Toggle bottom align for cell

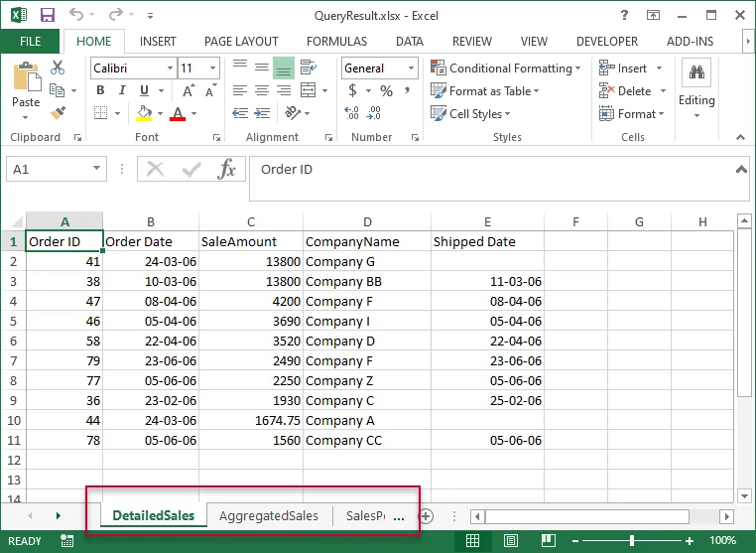pyautogui.click(x=284, y=68)
